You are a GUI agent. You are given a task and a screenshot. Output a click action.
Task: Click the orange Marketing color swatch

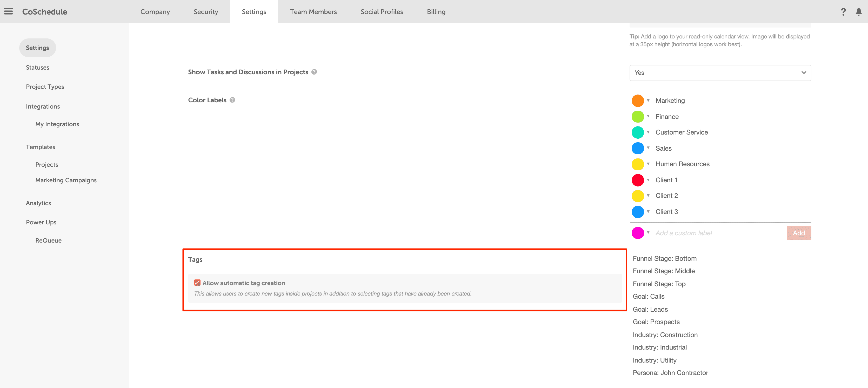638,100
